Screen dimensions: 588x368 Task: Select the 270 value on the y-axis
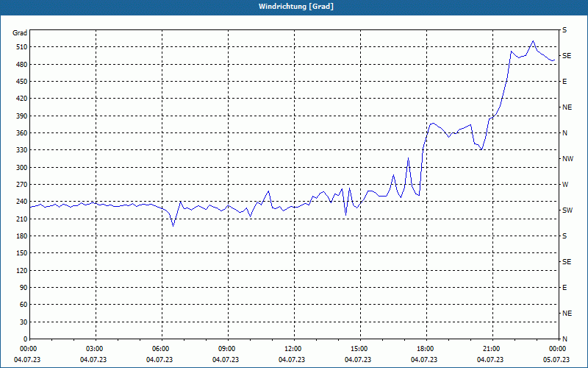point(21,185)
